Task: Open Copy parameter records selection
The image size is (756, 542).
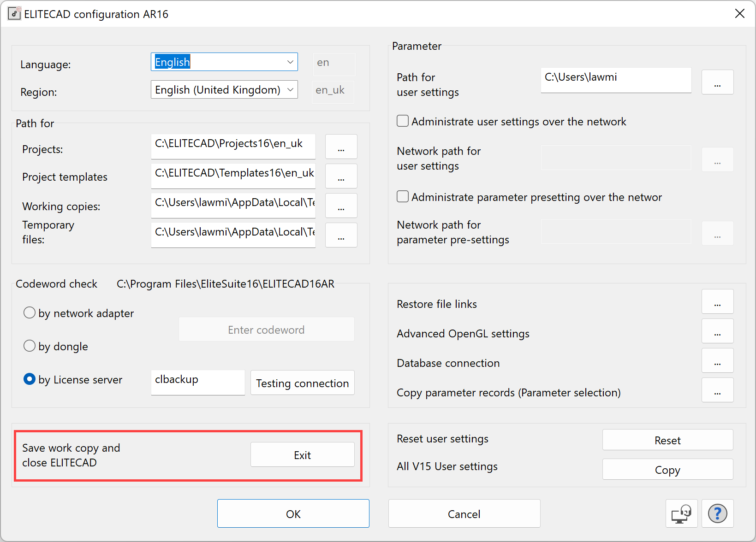Action: pos(717,390)
